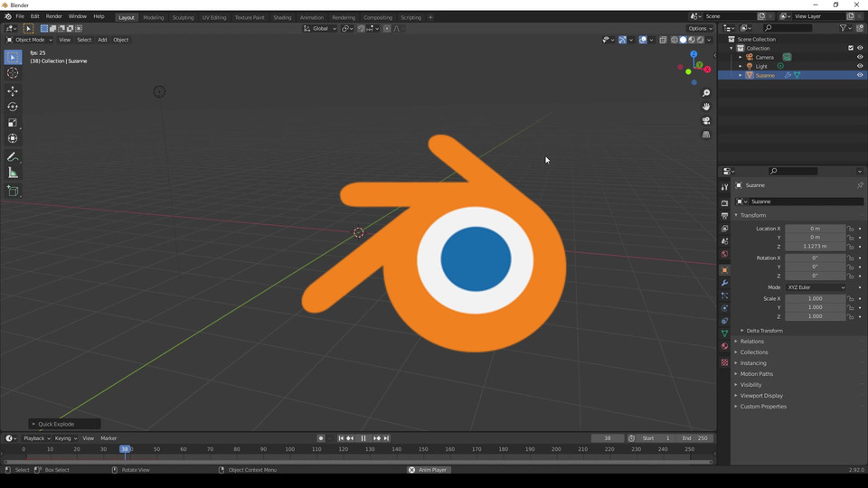This screenshot has width=868, height=488.
Task: Open the Object Data properties tab
Action: coord(724,333)
